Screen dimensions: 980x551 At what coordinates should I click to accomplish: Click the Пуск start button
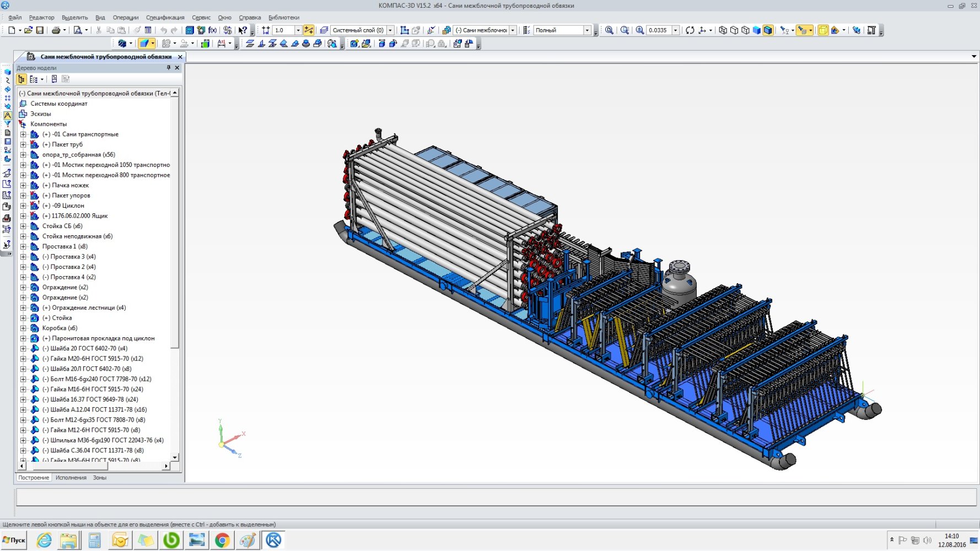coord(14,541)
